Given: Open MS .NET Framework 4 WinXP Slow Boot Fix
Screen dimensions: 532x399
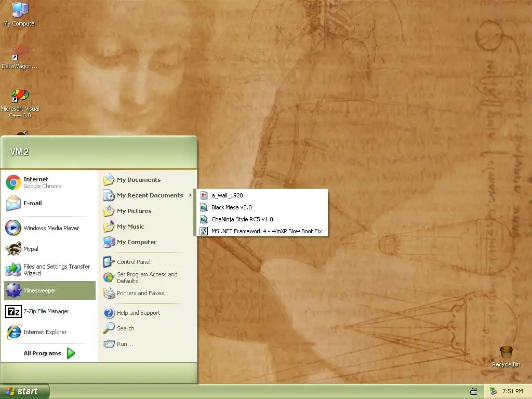Looking at the screenshot, I should [262, 231].
